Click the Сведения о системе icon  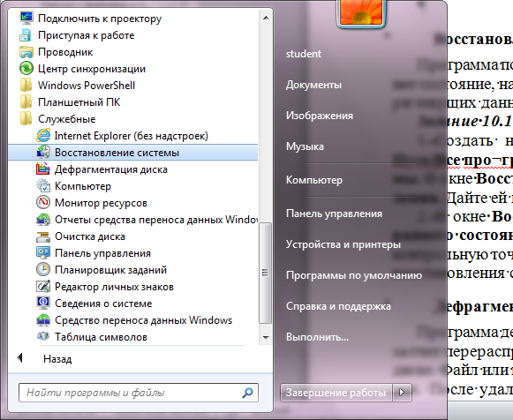tap(43, 304)
